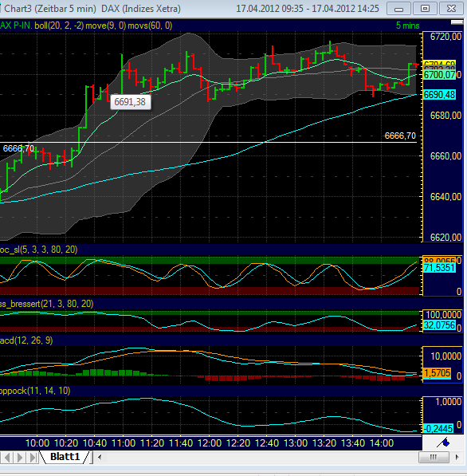Click the 6666,70 label at left of chart
This screenshot has height=476, width=467.
(x=18, y=148)
